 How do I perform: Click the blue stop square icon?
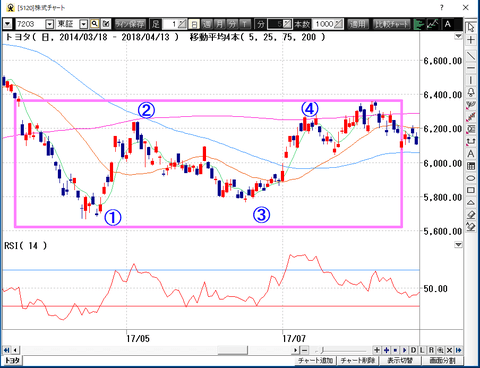395,350
